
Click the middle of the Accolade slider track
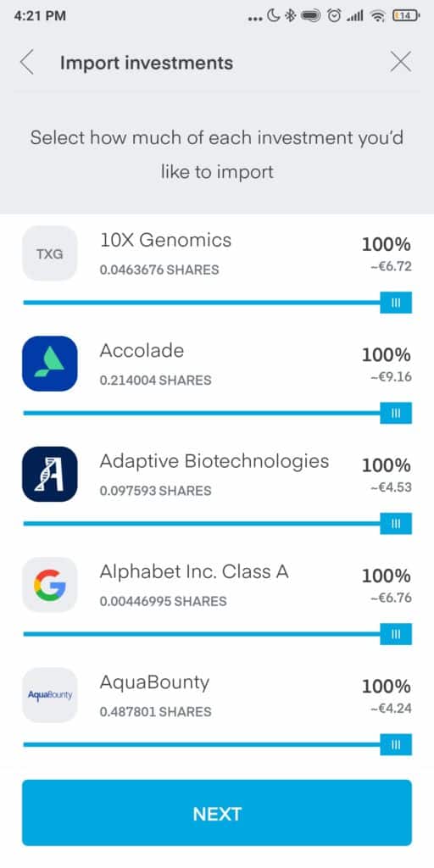[x=202, y=413]
